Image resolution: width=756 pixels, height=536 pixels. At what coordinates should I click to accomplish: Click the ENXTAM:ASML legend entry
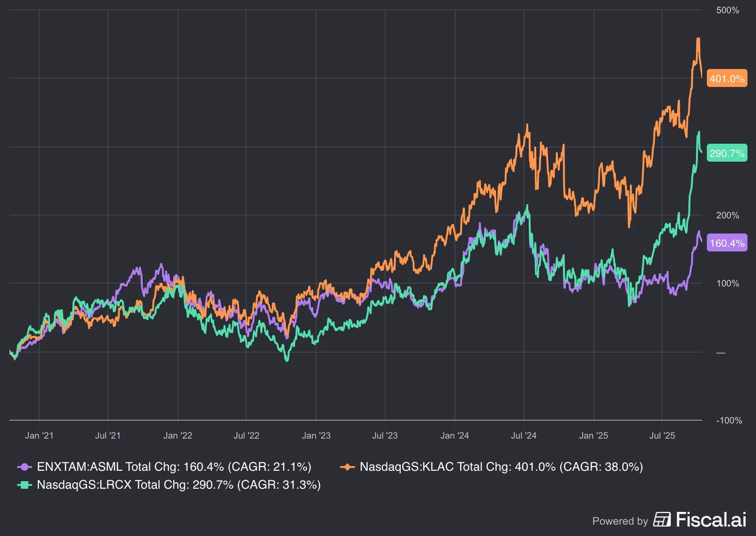tap(164, 467)
